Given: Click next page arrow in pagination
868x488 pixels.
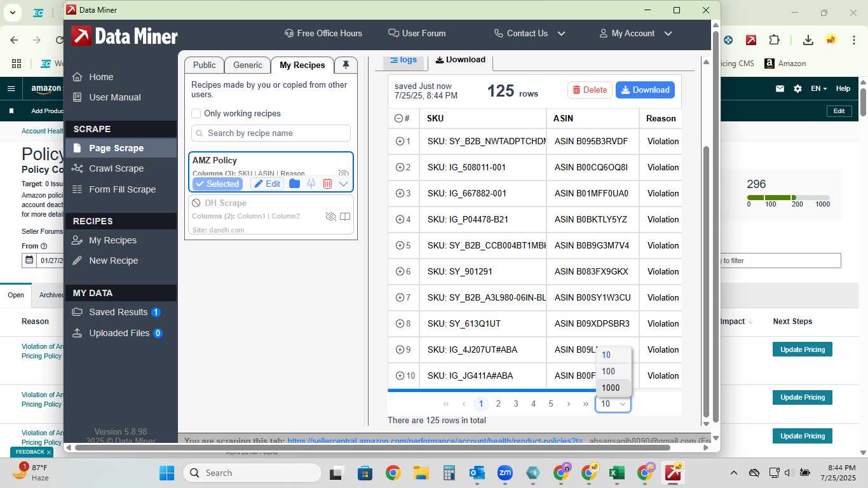Looking at the screenshot, I should tap(568, 403).
